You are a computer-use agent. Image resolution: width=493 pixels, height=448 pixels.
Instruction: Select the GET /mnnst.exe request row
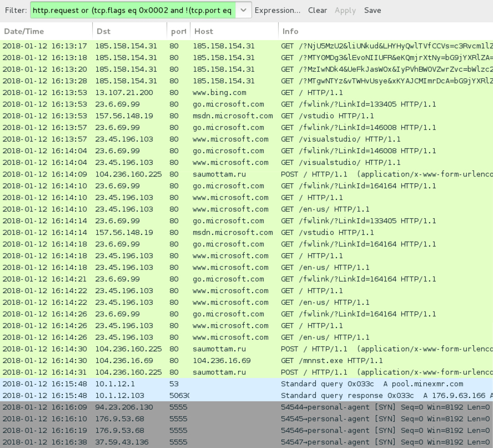click(247, 360)
